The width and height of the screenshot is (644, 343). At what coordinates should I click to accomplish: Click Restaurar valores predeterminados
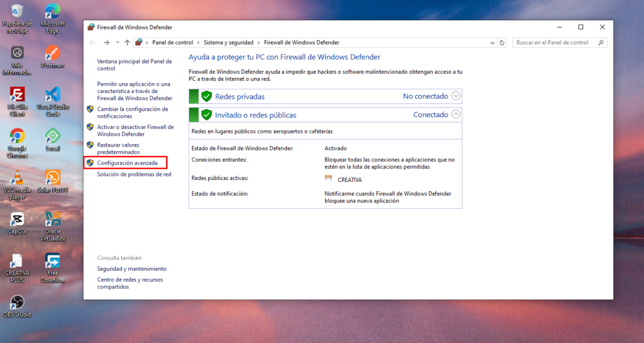tap(118, 149)
